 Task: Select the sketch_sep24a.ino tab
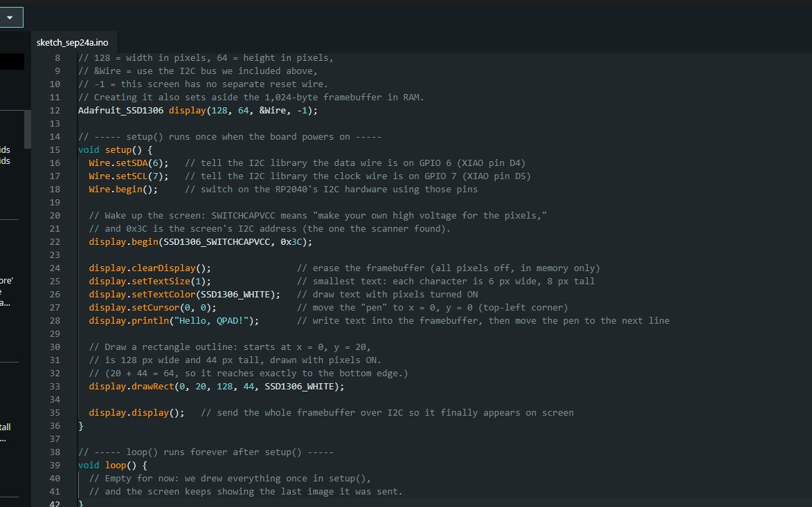click(x=73, y=42)
